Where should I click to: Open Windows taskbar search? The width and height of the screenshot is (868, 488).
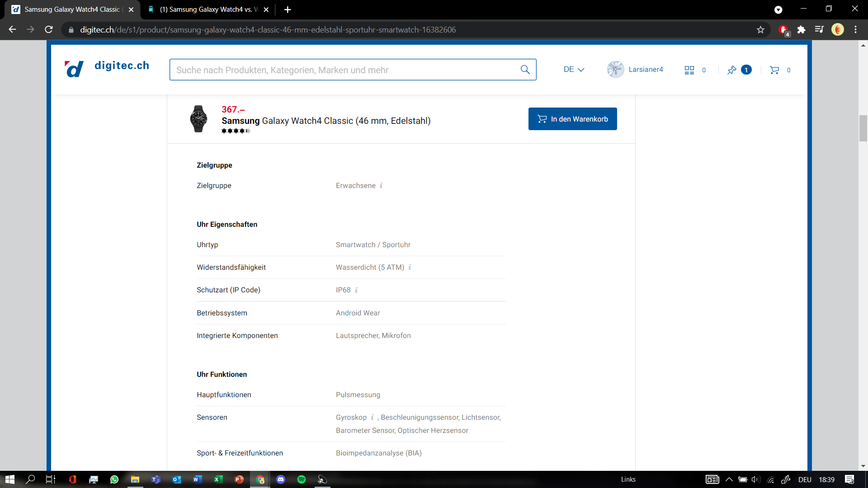(30, 479)
